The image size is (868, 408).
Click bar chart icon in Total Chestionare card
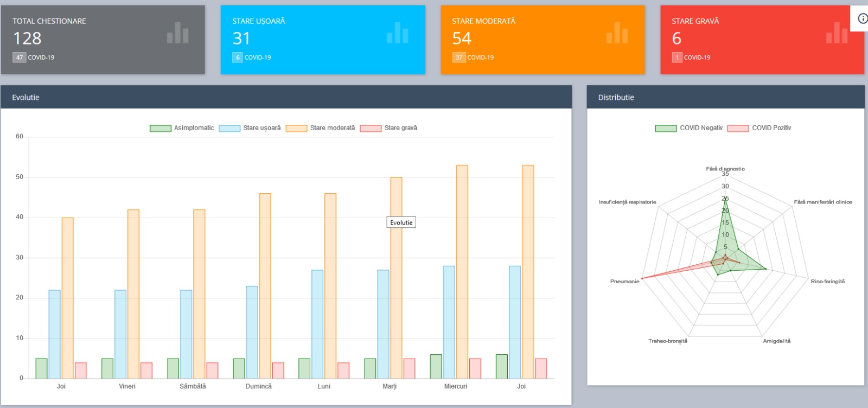[x=178, y=33]
